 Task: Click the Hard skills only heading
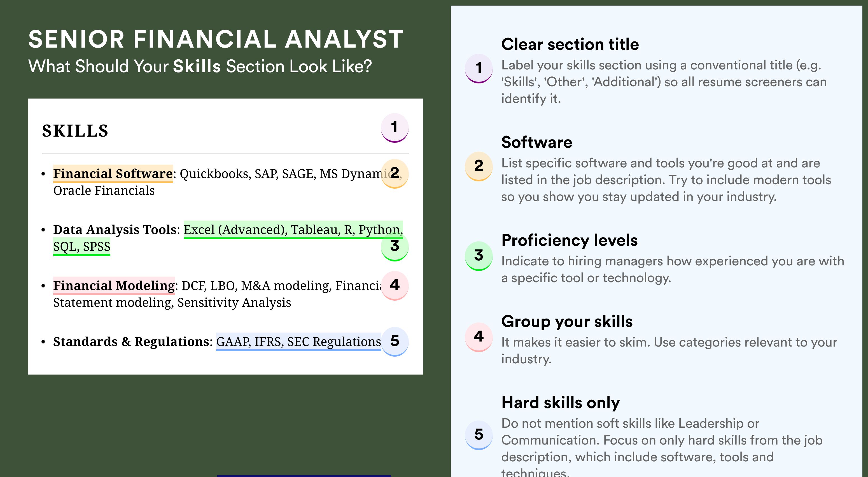[561, 403]
